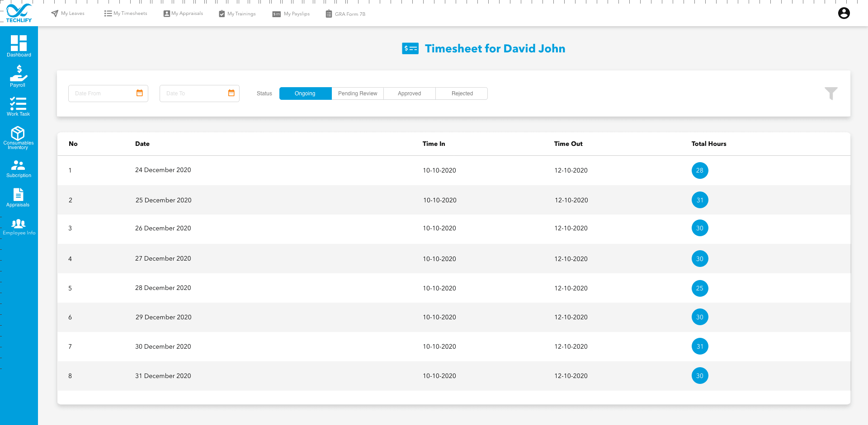Select the Pending Review status filter
This screenshot has height=425, width=868.
[358, 93]
